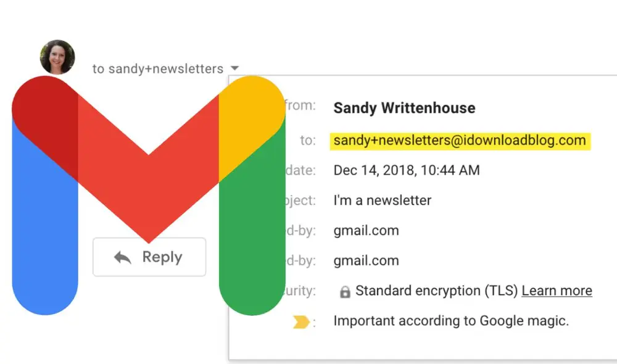Image resolution: width=617 pixels, height=364 pixels.
Task: Click the "date:" field label
Action: tap(302, 170)
